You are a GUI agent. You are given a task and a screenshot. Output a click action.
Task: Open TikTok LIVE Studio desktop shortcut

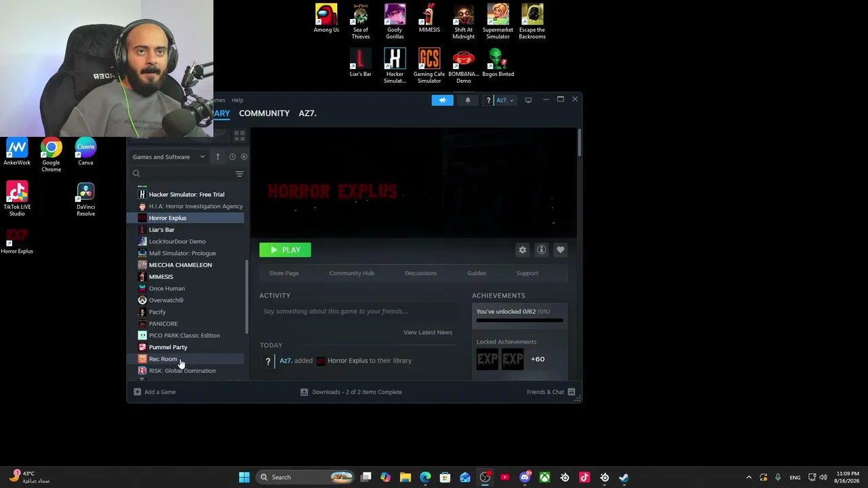(x=17, y=199)
